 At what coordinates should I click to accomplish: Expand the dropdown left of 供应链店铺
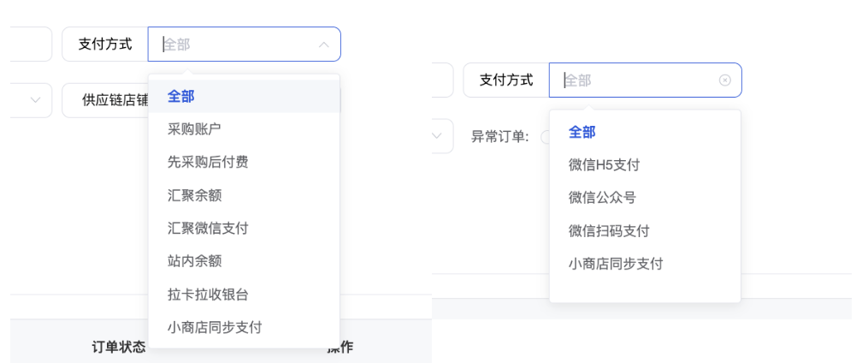pyautogui.click(x=34, y=100)
